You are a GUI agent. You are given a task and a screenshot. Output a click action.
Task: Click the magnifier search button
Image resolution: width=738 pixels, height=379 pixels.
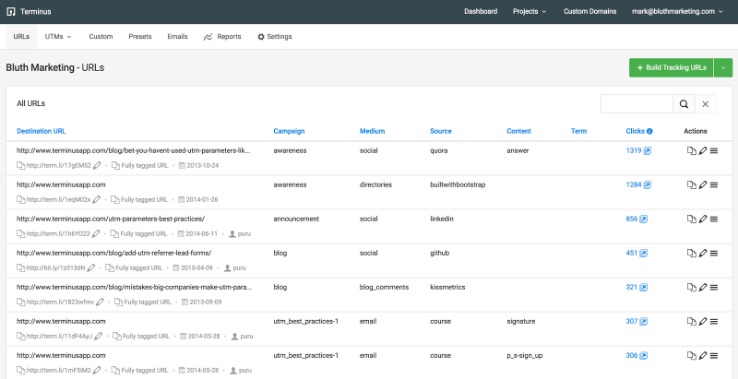(684, 104)
